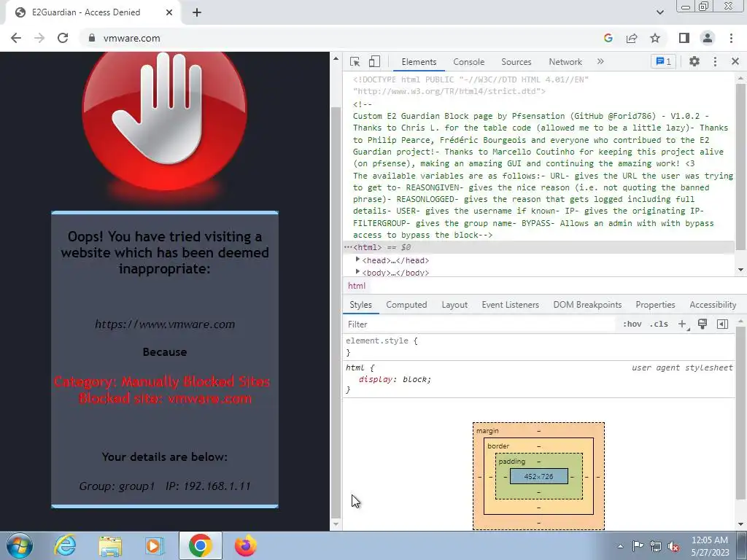Open the DOM Breakpoints tab
Viewport: 747px width, 560px height.
click(x=587, y=305)
